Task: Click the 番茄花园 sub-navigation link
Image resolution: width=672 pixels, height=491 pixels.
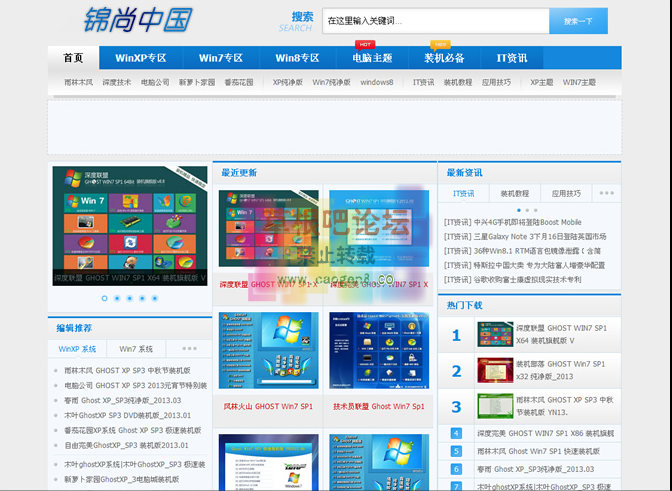Action: (239, 82)
